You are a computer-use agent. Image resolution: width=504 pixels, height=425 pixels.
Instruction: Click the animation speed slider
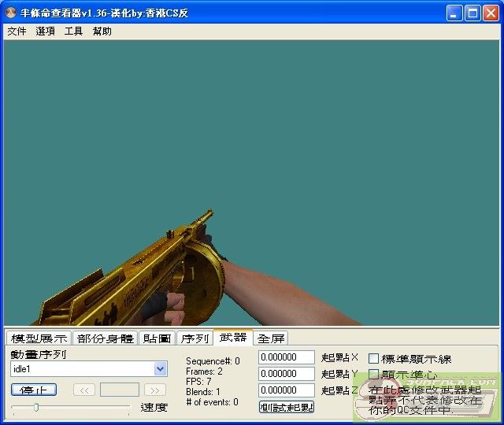click(36, 407)
